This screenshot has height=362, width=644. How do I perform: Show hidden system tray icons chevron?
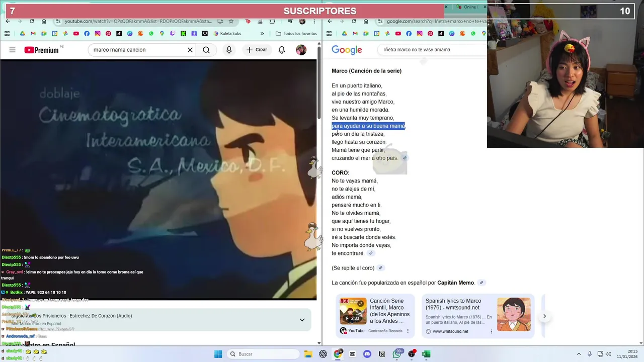point(579,354)
